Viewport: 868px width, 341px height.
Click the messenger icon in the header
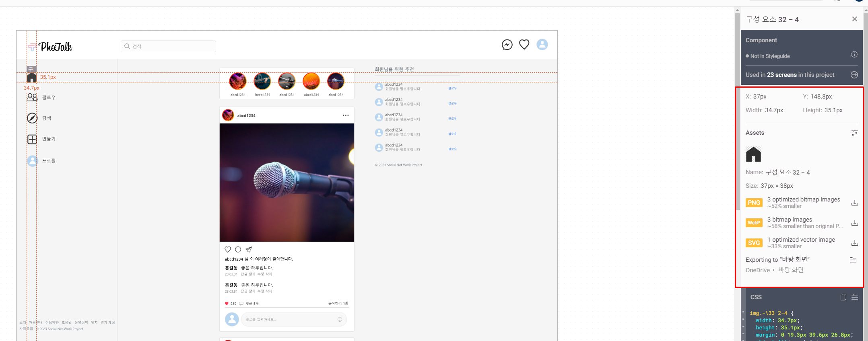(x=507, y=45)
